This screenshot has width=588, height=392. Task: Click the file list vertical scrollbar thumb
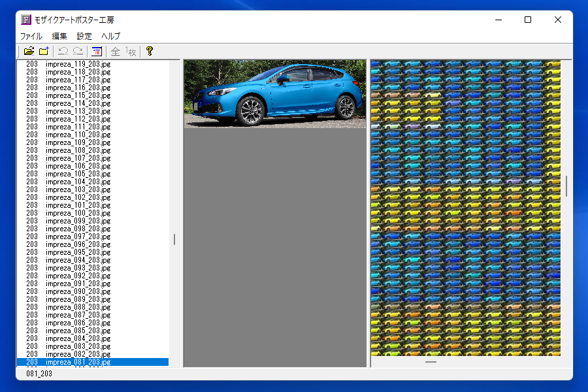pyautogui.click(x=174, y=239)
